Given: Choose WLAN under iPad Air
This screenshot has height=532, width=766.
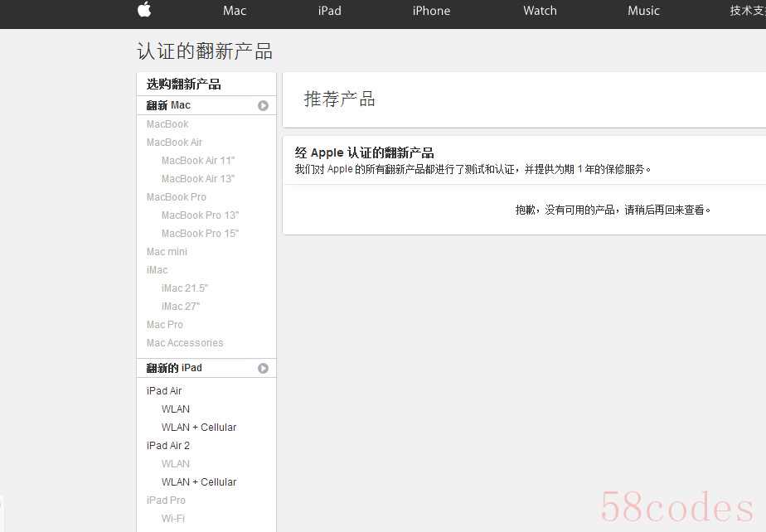Looking at the screenshot, I should pyautogui.click(x=176, y=409).
